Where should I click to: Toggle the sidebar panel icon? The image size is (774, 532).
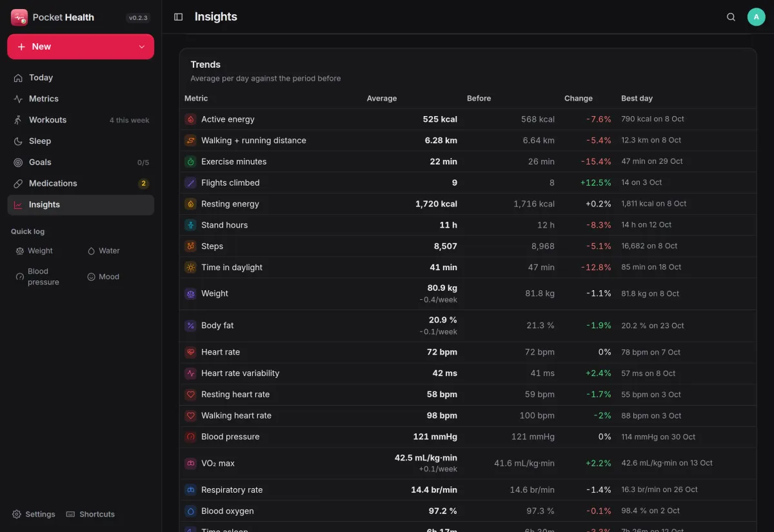pos(179,17)
